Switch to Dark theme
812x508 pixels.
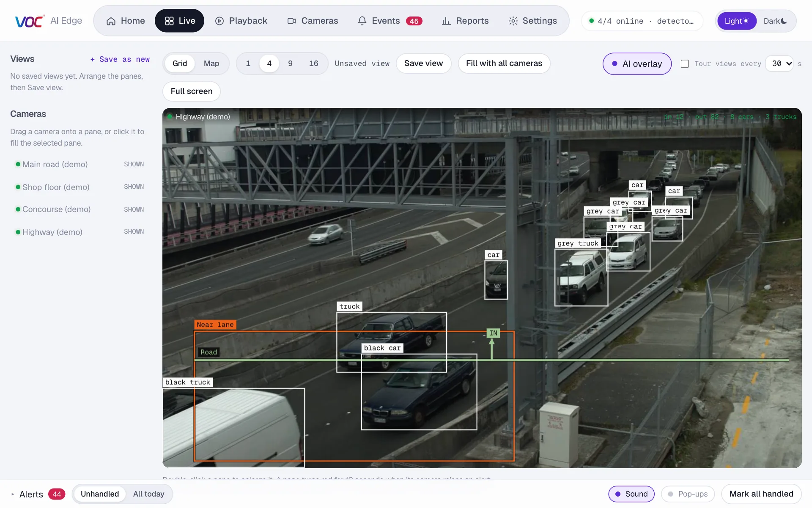[x=775, y=21]
